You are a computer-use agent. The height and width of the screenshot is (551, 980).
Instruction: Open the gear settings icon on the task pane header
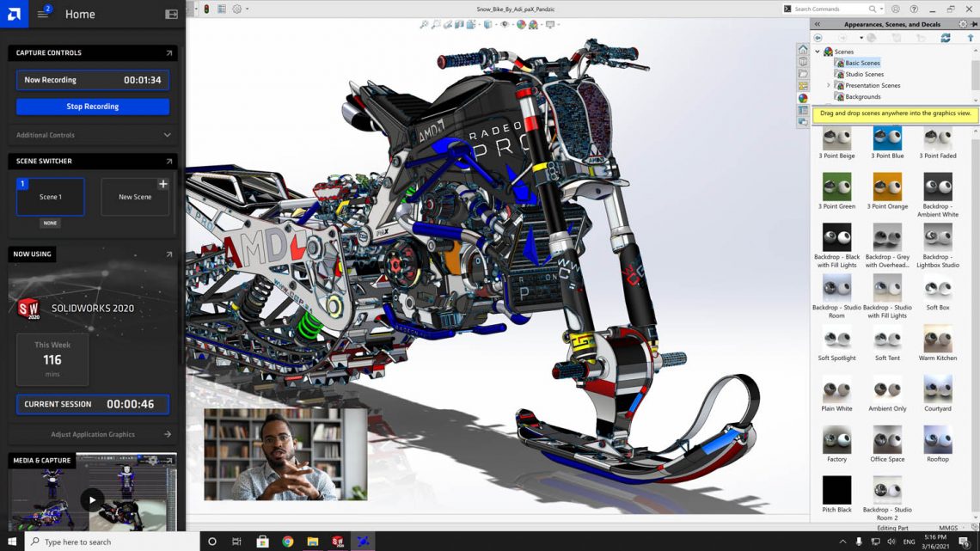(x=964, y=24)
